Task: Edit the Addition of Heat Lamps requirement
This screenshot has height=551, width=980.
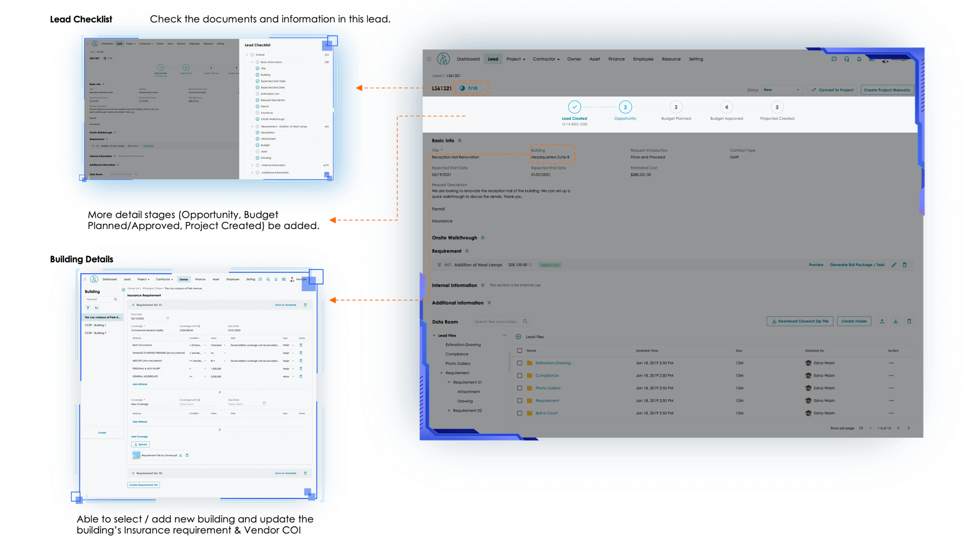Action: click(894, 265)
